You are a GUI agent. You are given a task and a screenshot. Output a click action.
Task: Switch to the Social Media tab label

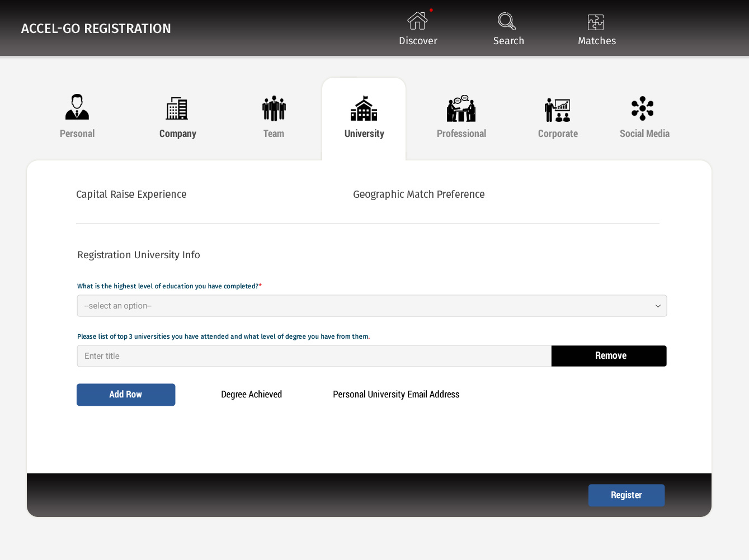coord(644,134)
